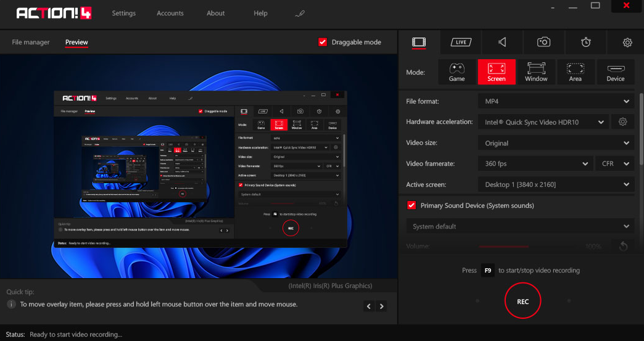Open the Video framerate 360 fps dropdown

pos(534,164)
